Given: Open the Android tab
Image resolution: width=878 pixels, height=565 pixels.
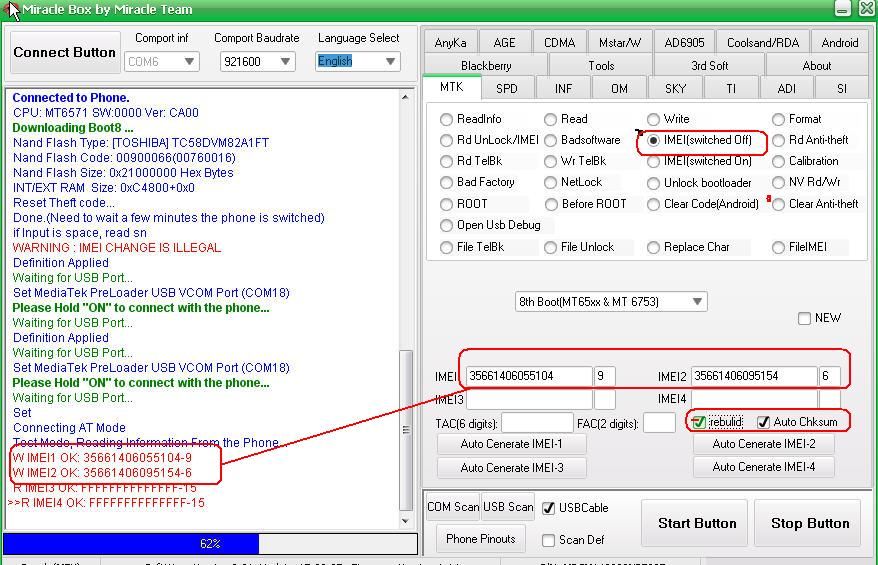Looking at the screenshot, I should pos(839,43).
